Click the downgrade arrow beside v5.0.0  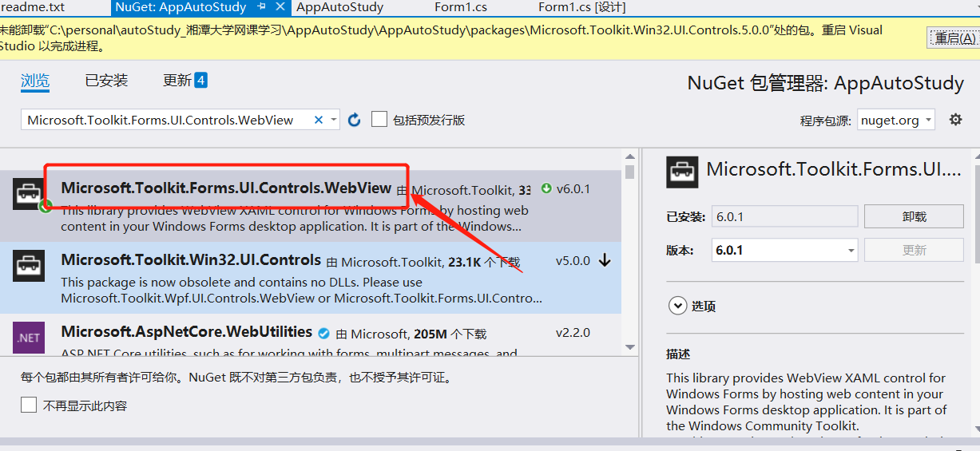605,261
